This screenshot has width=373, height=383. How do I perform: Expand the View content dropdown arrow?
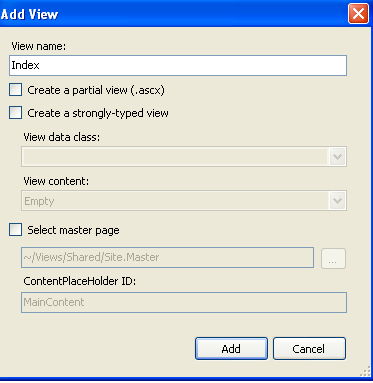point(337,201)
